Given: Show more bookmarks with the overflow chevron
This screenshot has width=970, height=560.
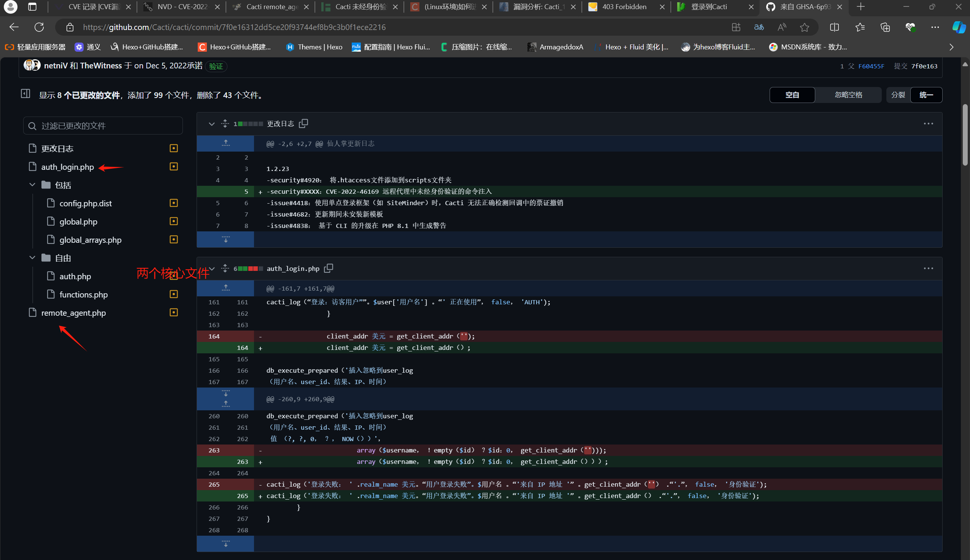Looking at the screenshot, I should coord(951,47).
